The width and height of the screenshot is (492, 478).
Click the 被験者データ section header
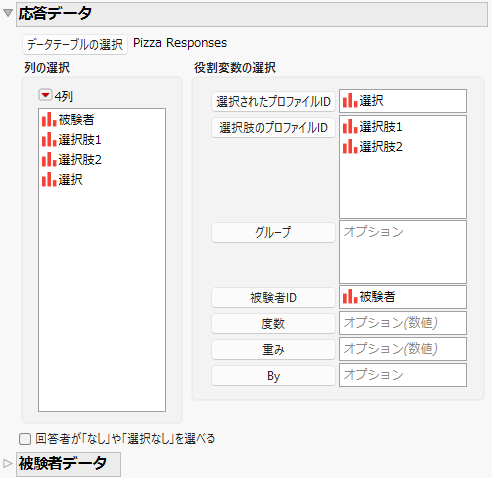pos(68,464)
